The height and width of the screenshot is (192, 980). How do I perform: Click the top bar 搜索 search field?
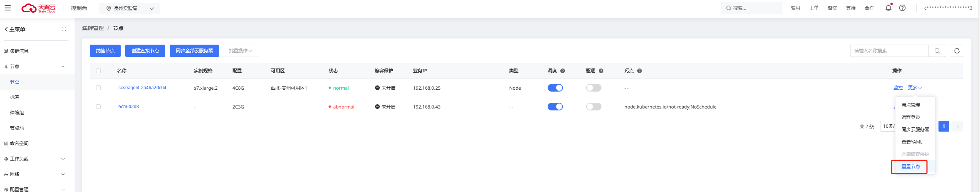752,8
